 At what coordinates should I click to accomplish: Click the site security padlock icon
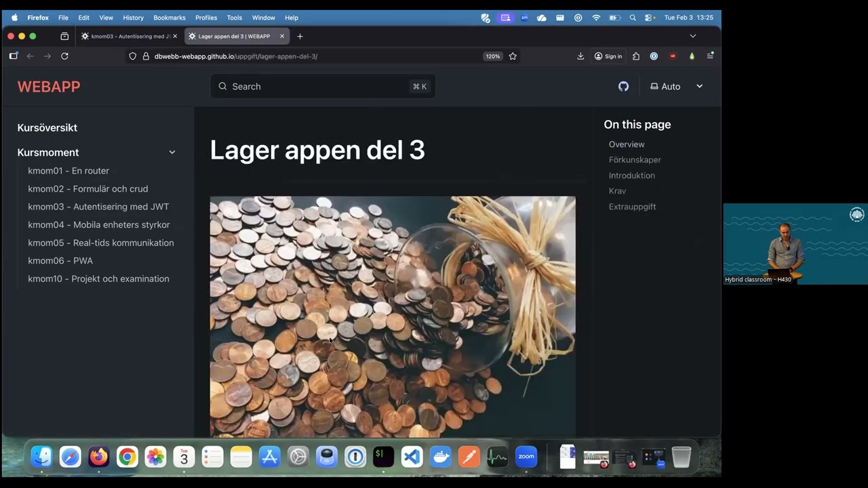click(146, 56)
